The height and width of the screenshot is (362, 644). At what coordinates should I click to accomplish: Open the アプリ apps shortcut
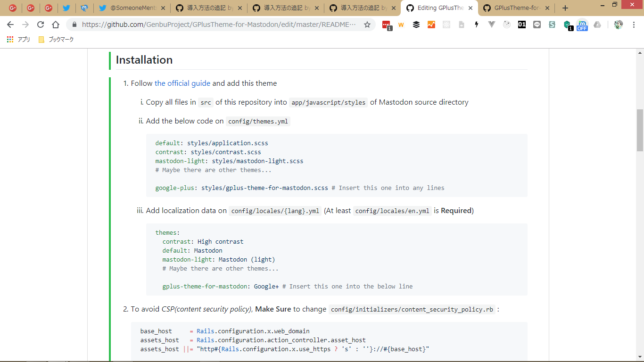[x=18, y=40]
